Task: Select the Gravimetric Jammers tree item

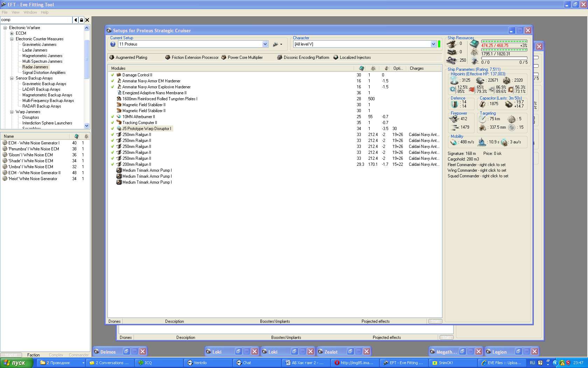Action: pos(39,45)
